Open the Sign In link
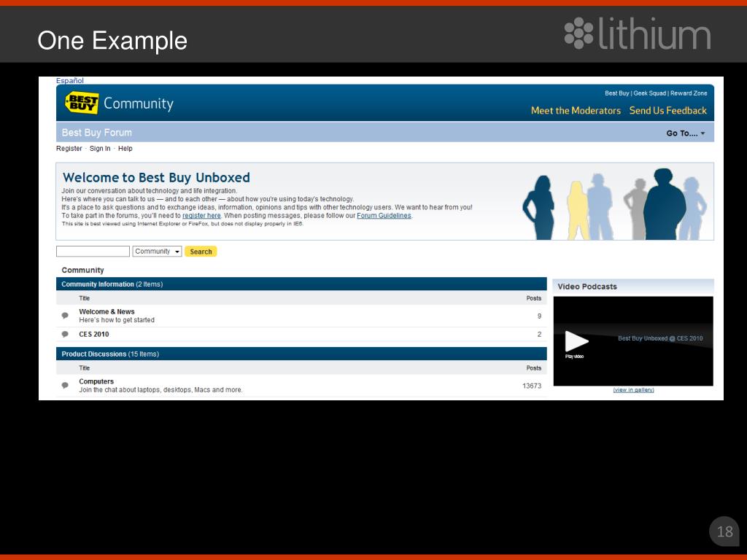Viewport: 747px width, 560px height. coord(100,149)
